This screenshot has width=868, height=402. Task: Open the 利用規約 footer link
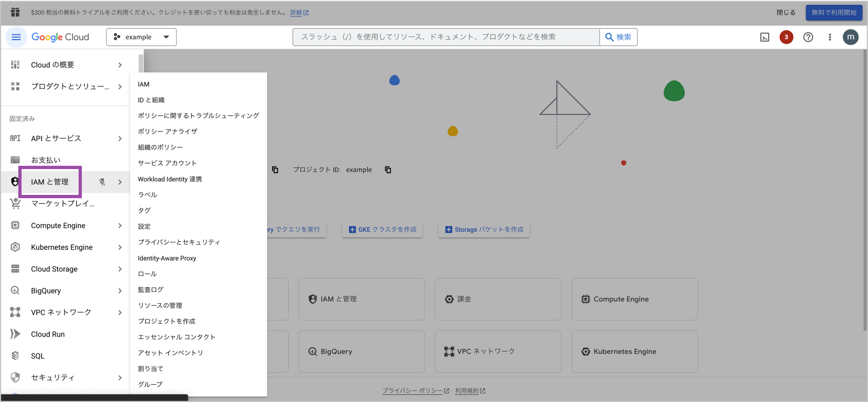(470, 391)
